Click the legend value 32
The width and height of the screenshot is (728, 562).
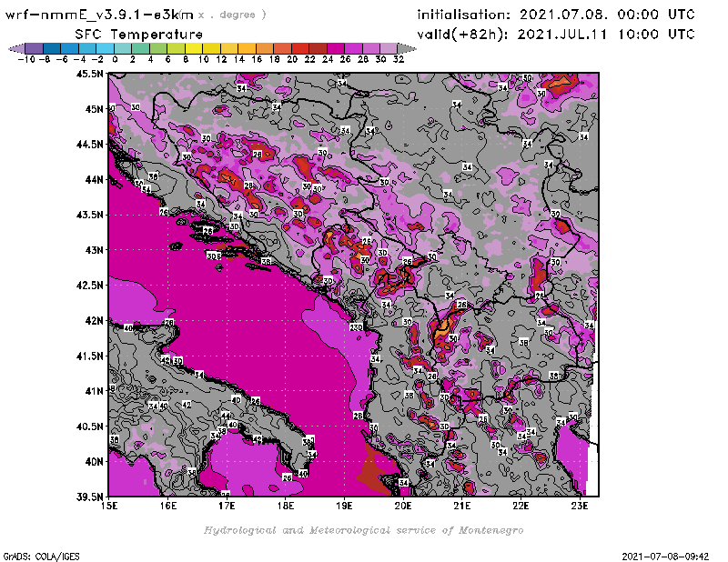(399, 59)
